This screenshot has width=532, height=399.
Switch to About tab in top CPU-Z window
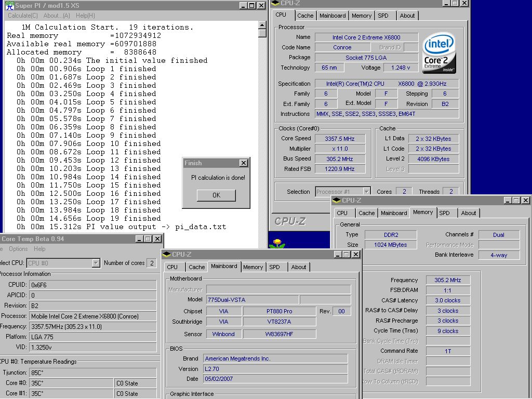pyautogui.click(x=407, y=16)
